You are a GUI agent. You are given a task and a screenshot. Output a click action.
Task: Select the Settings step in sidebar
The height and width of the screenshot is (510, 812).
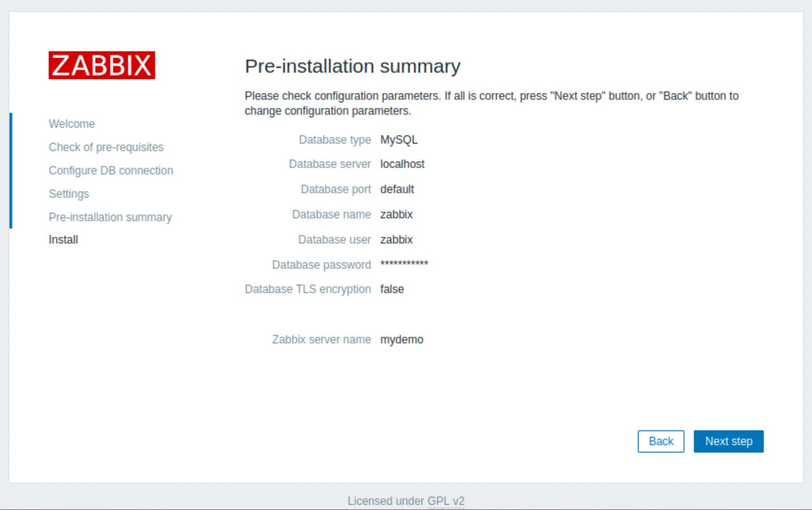(x=69, y=194)
